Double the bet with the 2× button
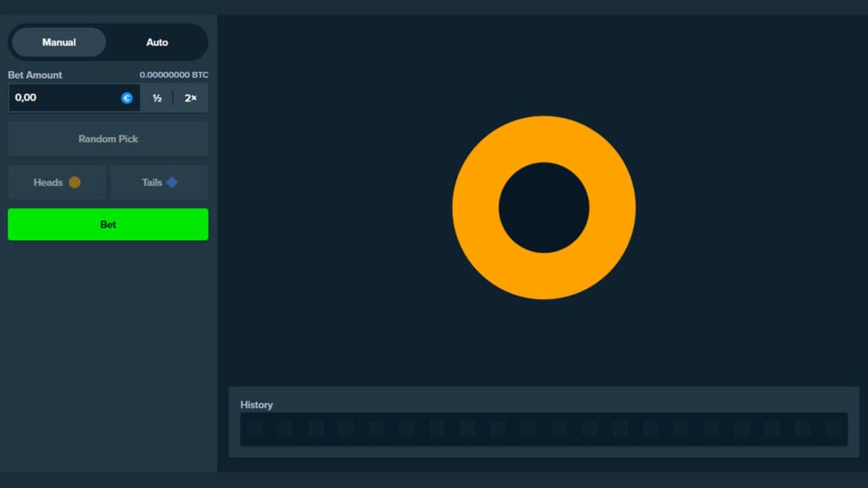The image size is (868, 488). (191, 98)
